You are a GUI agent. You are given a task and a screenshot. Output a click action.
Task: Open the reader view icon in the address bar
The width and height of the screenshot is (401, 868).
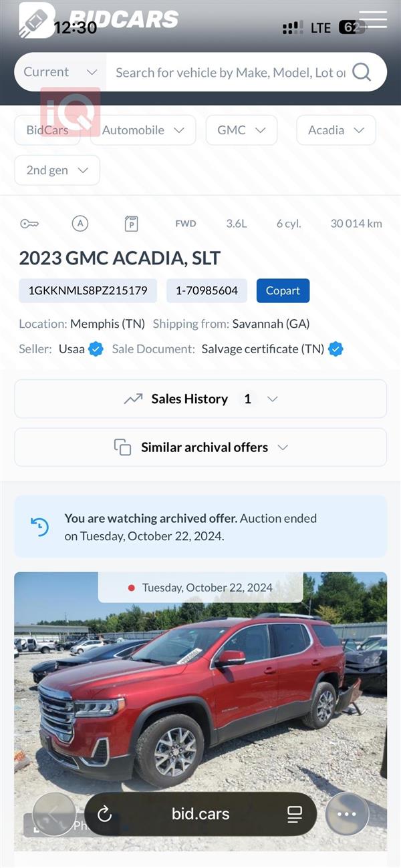(295, 814)
